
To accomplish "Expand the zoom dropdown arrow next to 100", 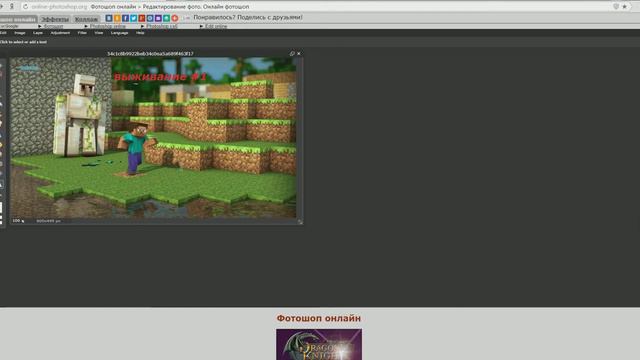I will pyautogui.click(x=23, y=221).
